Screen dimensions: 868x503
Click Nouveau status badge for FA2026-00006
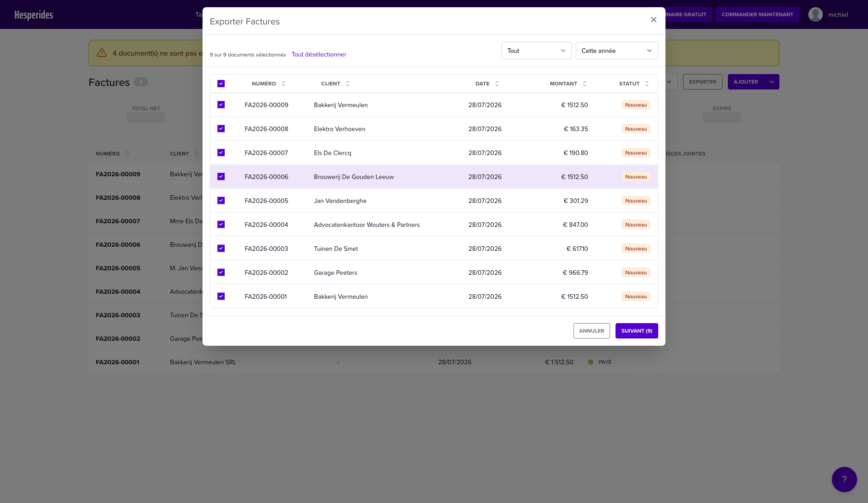(x=636, y=177)
